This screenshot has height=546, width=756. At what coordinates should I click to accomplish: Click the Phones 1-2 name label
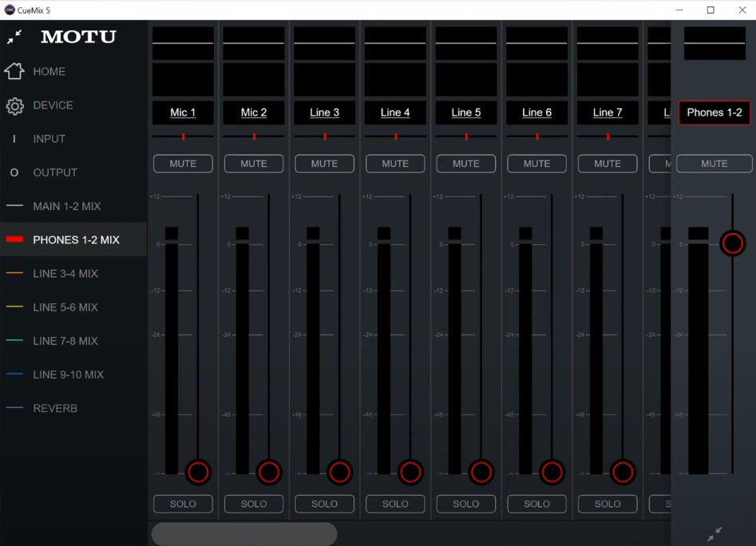pos(714,113)
